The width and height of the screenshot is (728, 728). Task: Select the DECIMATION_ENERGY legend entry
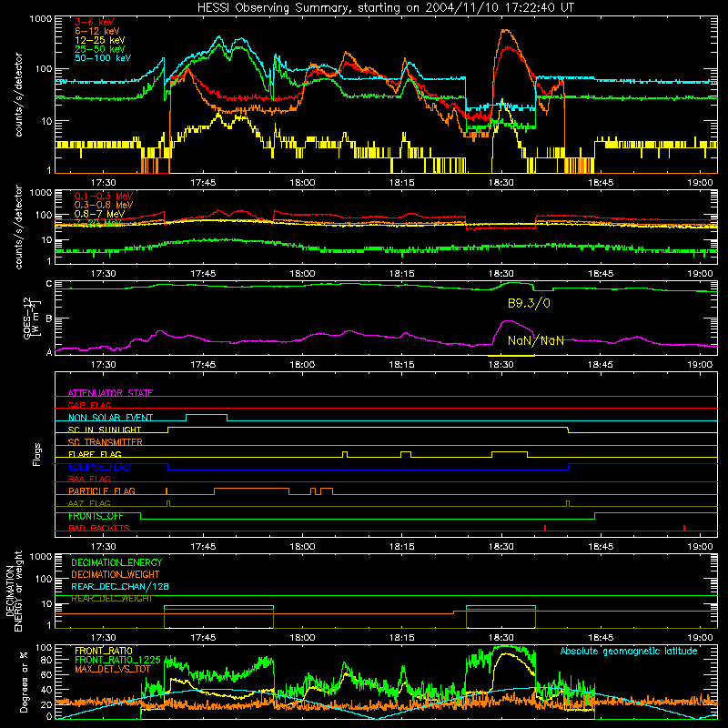[116, 562]
